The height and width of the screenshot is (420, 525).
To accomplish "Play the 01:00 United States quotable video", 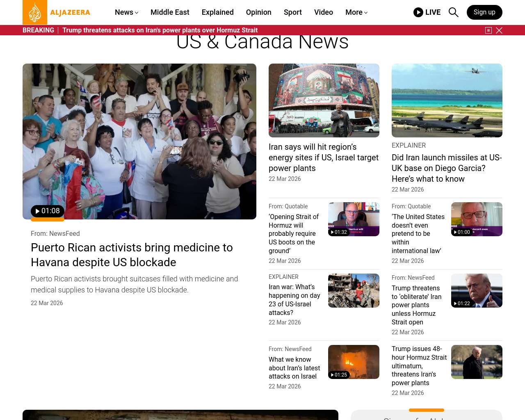I will click(x=477, y=219).
